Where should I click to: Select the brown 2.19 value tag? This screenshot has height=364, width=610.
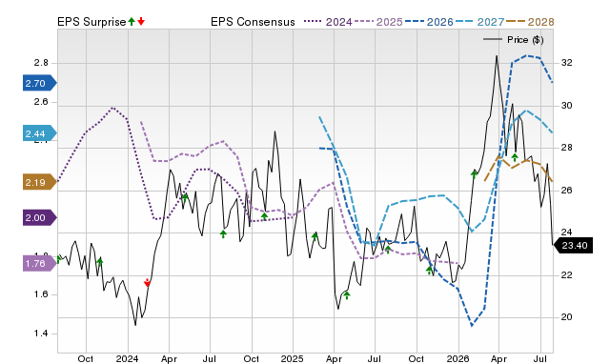[x=40, y=182]
